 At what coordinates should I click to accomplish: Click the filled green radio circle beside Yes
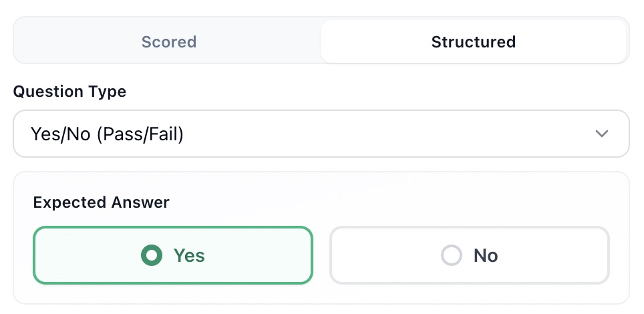[152, 255]
